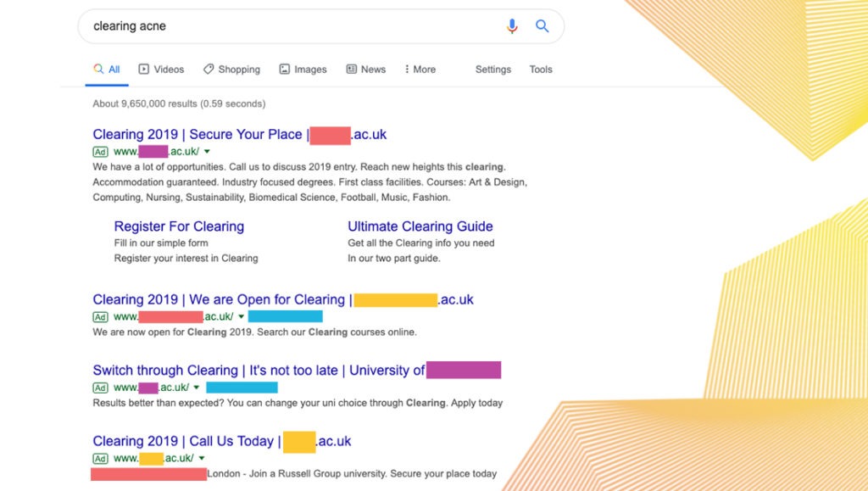Open the Settings menu

coord(492,70)
